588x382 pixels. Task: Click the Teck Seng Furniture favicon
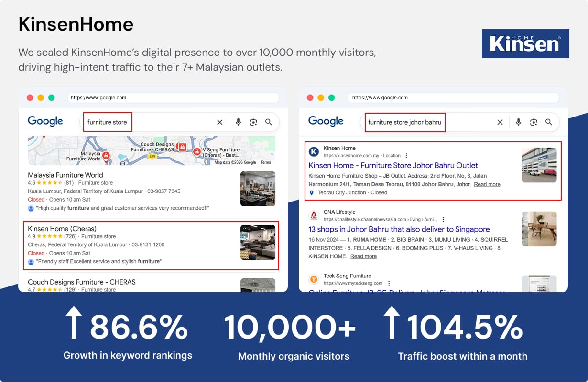[314, 279]
